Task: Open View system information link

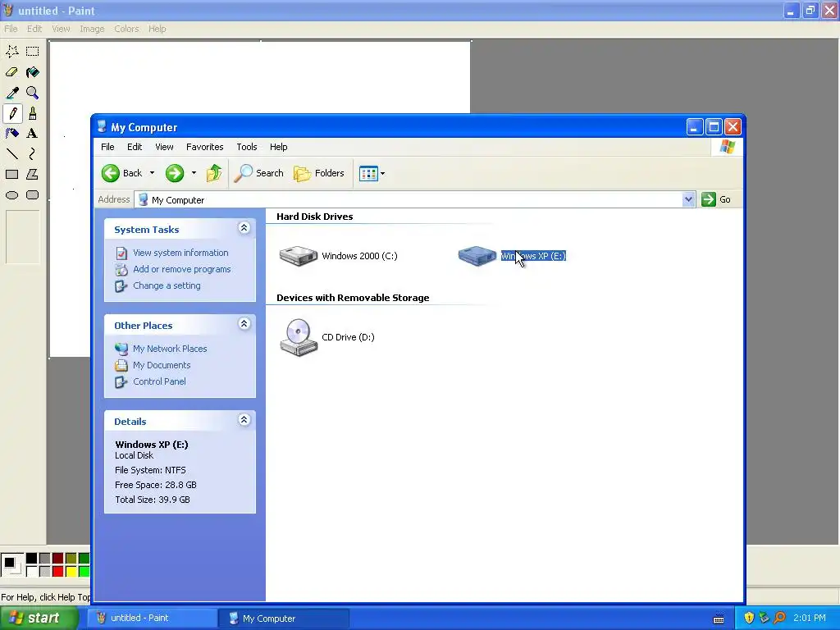Action: click(x=180, y=253)
